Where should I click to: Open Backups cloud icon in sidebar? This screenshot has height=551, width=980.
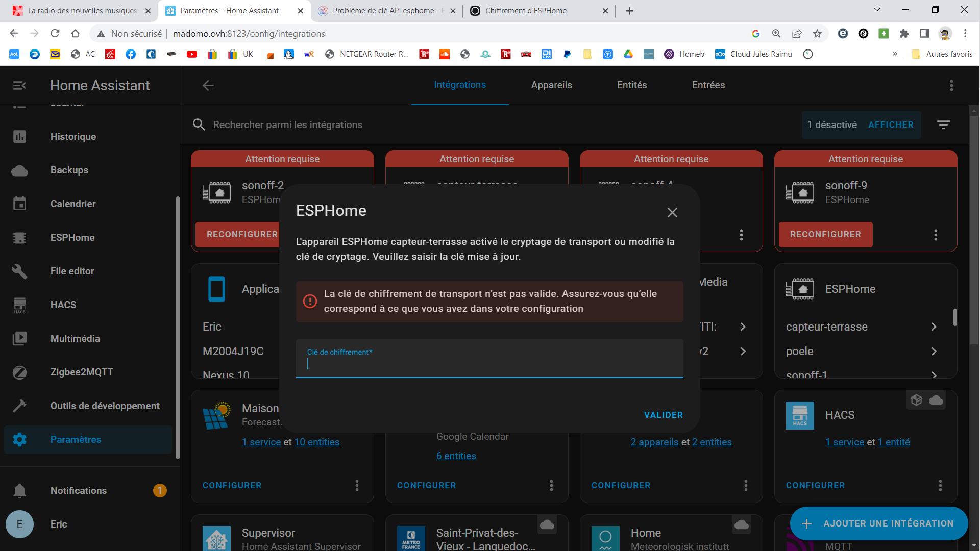click(x=19, y=170)
